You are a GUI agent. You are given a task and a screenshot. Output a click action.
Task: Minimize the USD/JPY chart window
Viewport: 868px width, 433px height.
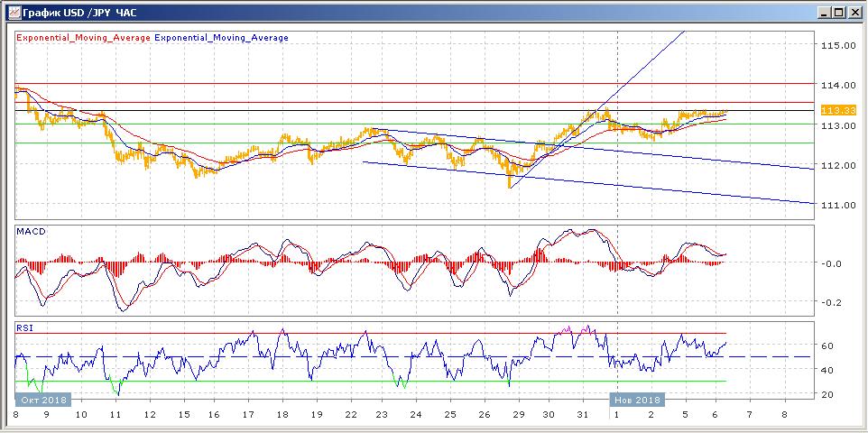click(826, 13)
